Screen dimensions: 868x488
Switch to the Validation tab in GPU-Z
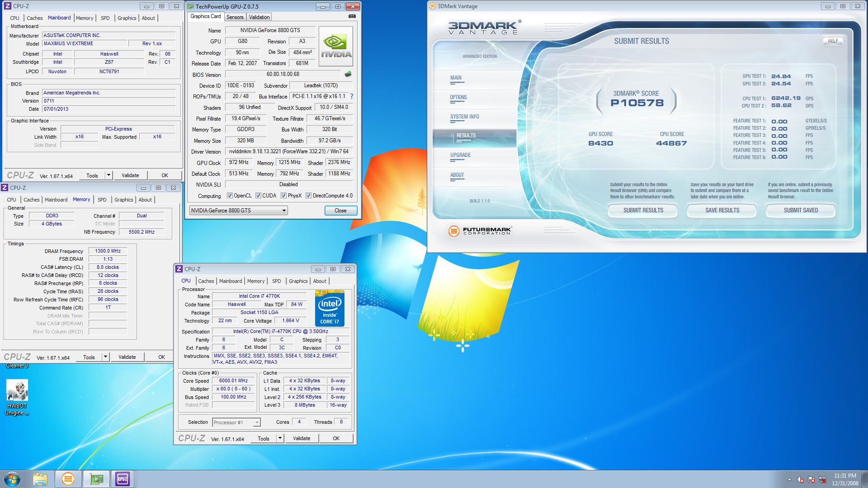(x=259, y=17)
